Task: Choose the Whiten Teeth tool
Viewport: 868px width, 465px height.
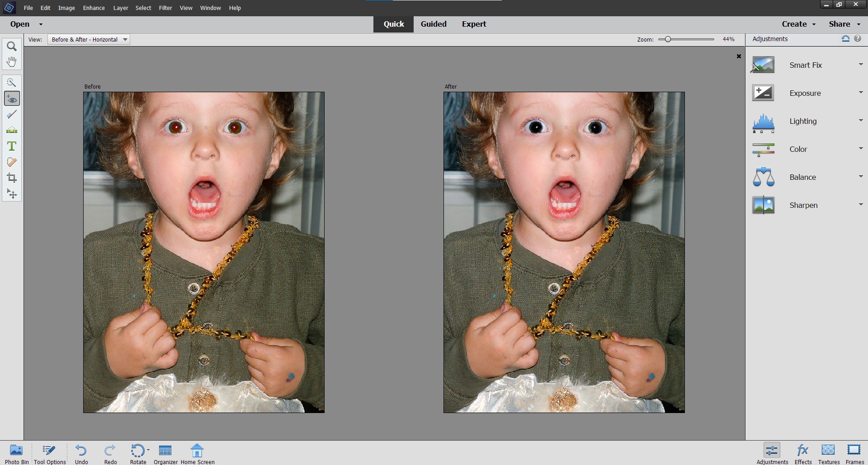Action: (11, 114)
